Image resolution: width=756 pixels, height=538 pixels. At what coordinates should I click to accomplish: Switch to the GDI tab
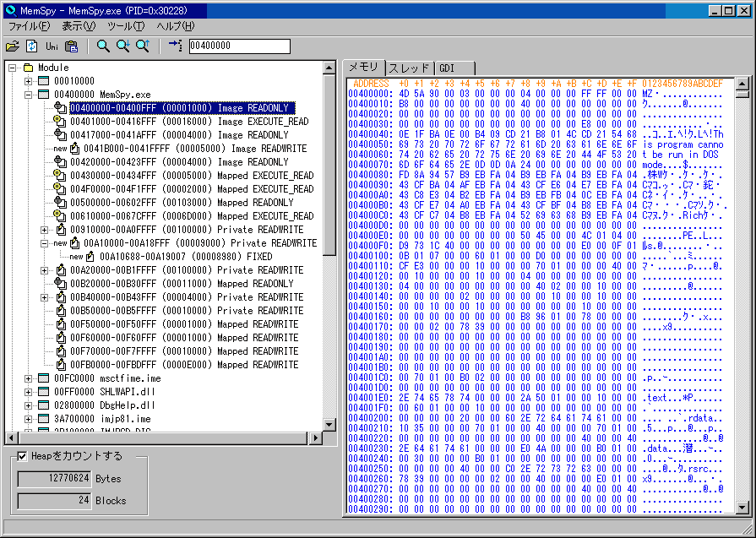tap(454, 68)
